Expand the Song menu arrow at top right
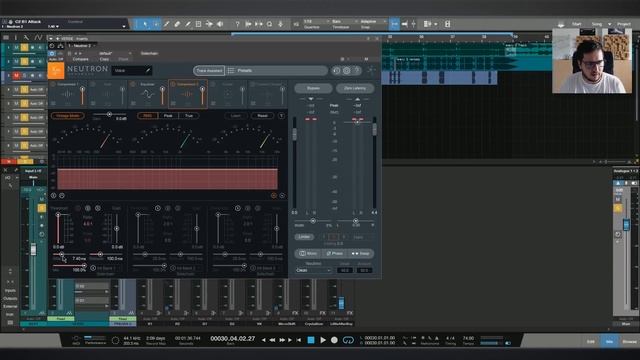Image resolution: width=640 pixels, height=360 pixels. tap(609, 24)
